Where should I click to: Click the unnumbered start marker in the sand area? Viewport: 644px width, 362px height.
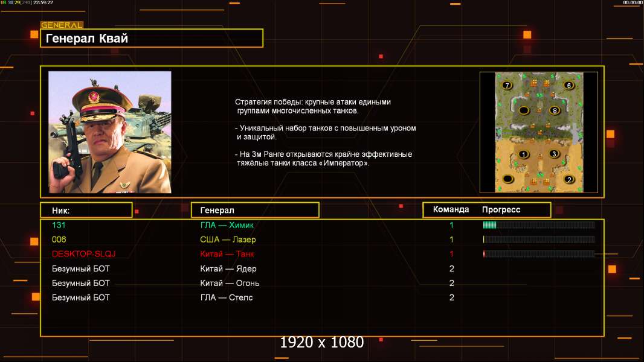(x=508, y=179)
